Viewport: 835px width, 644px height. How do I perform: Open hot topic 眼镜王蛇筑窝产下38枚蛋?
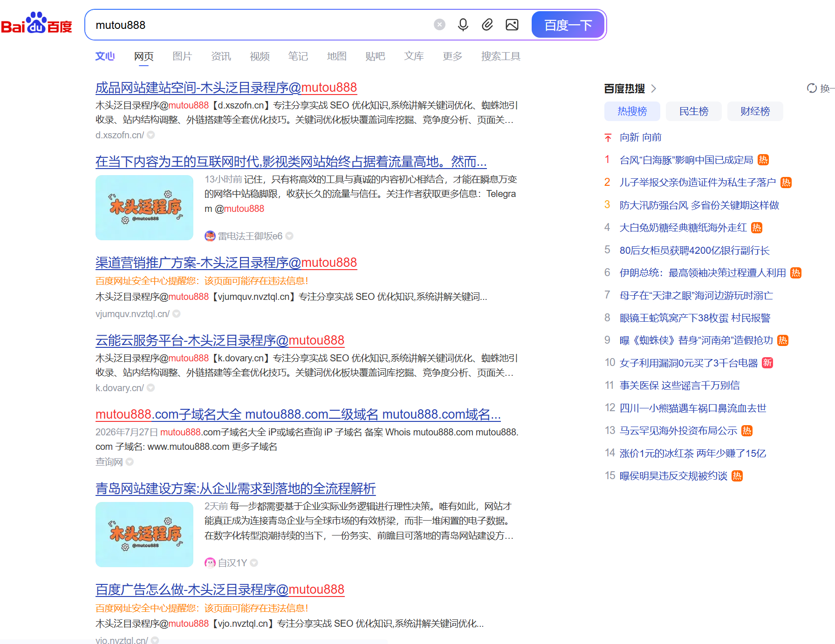click(x=695, y=318)
